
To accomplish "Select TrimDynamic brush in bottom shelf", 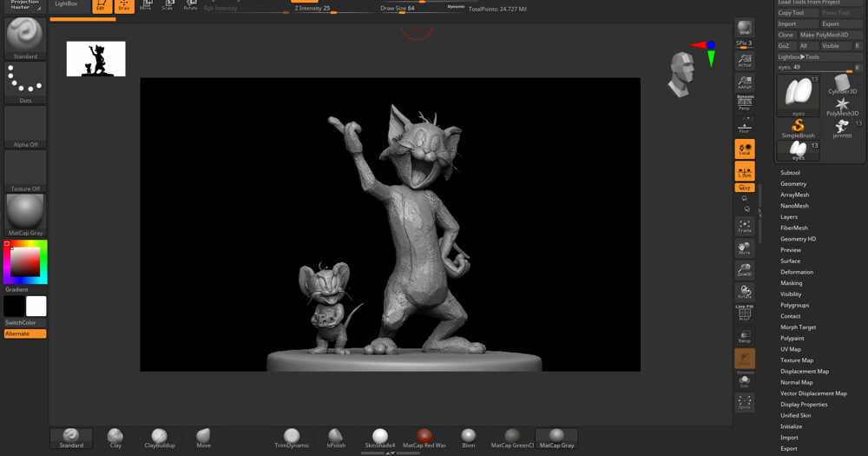I will pos(292,439).
